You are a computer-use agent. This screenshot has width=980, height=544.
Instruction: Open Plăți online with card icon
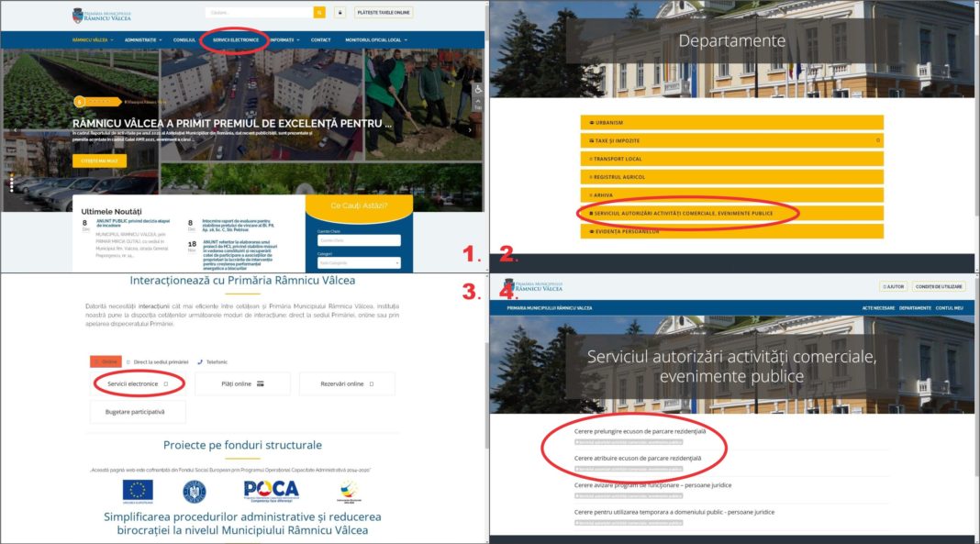tap(242, 383)
